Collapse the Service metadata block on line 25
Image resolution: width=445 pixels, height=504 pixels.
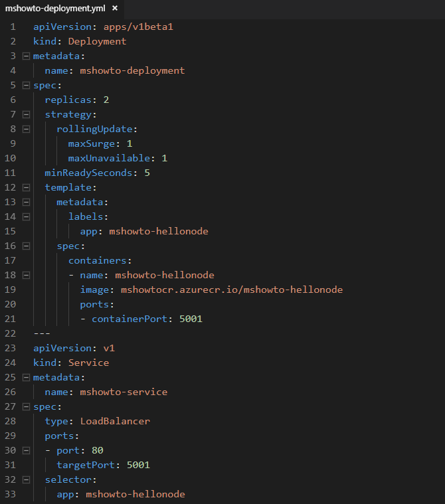tap(26, 378)
